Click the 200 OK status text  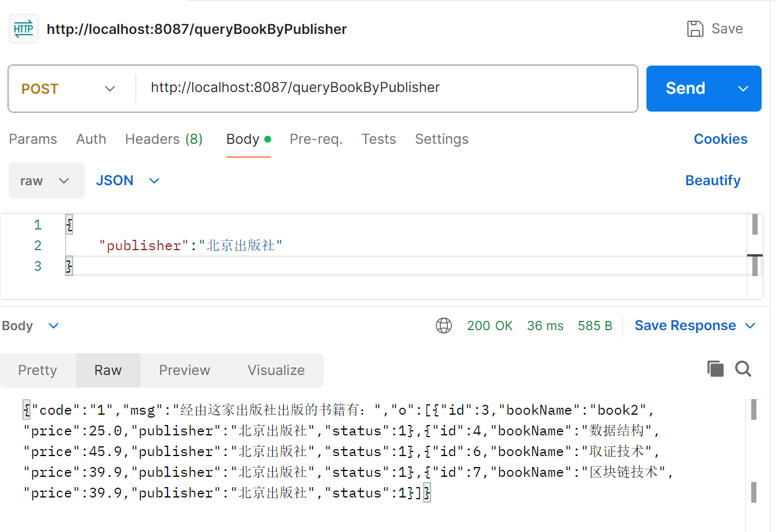coord(490,326)
